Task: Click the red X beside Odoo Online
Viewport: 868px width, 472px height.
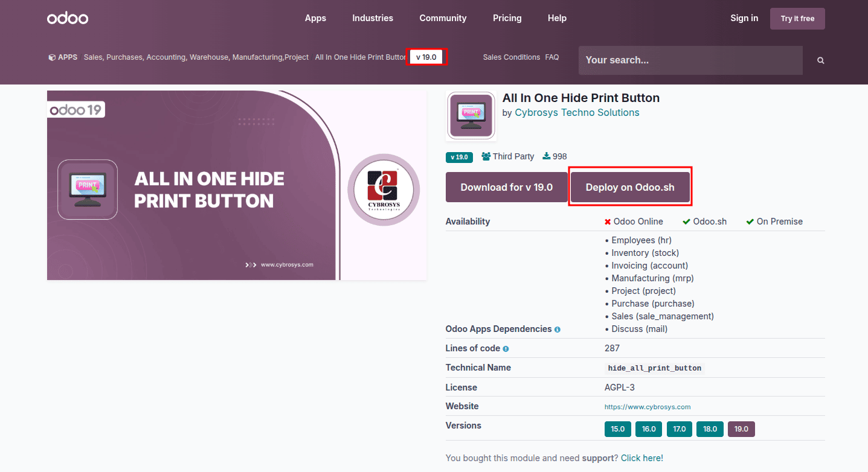Action: pyautogui.click(x=607, y=221)
